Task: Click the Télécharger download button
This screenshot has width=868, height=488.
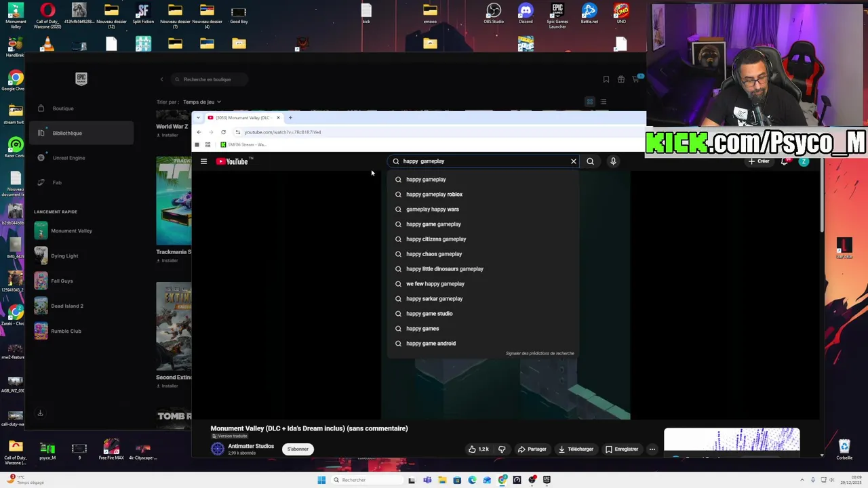Action: click(x=576, y=449)
